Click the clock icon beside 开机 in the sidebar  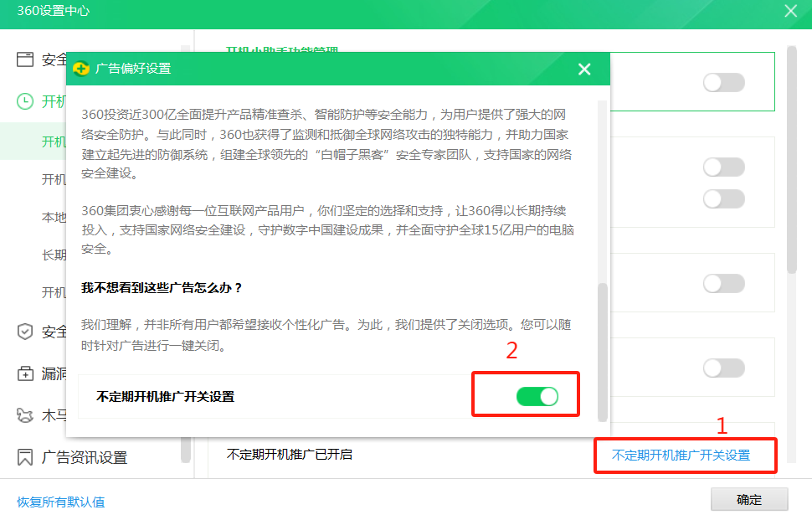coord(25,101)
